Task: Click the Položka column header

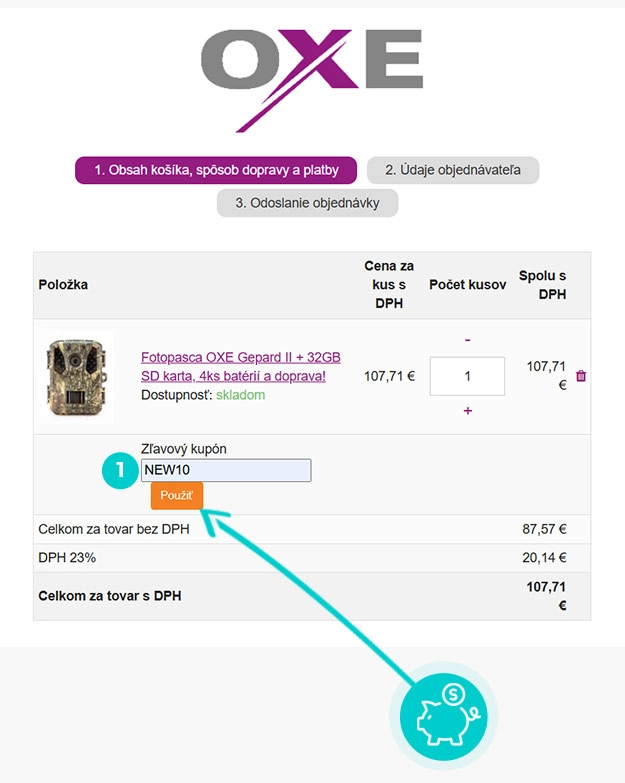Action: (x=63, y=285)
